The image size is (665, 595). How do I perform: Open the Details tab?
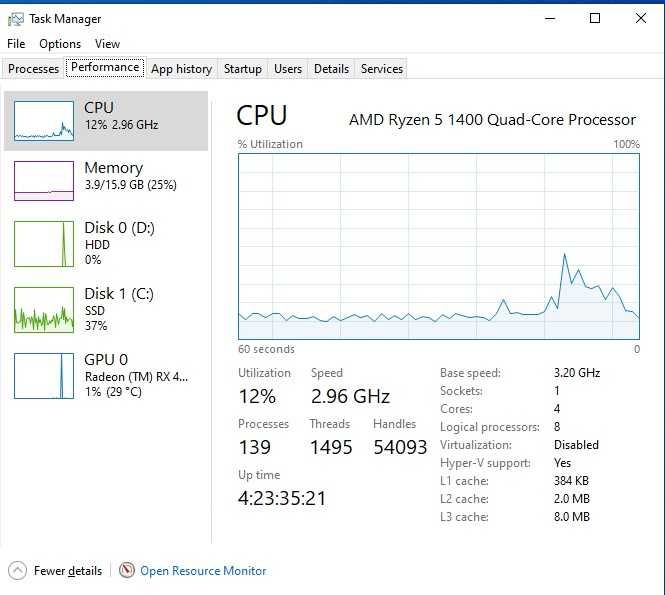pyautogui.click(x=331, y=69)
